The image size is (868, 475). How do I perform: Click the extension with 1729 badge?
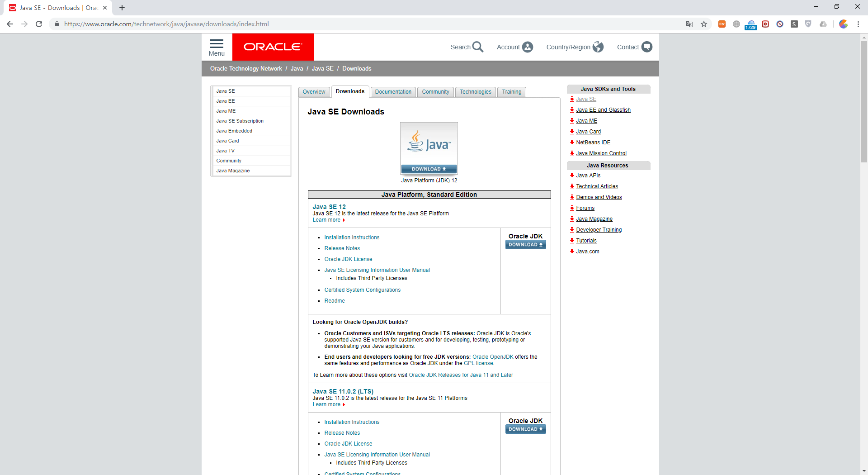(x=751, y=25)
